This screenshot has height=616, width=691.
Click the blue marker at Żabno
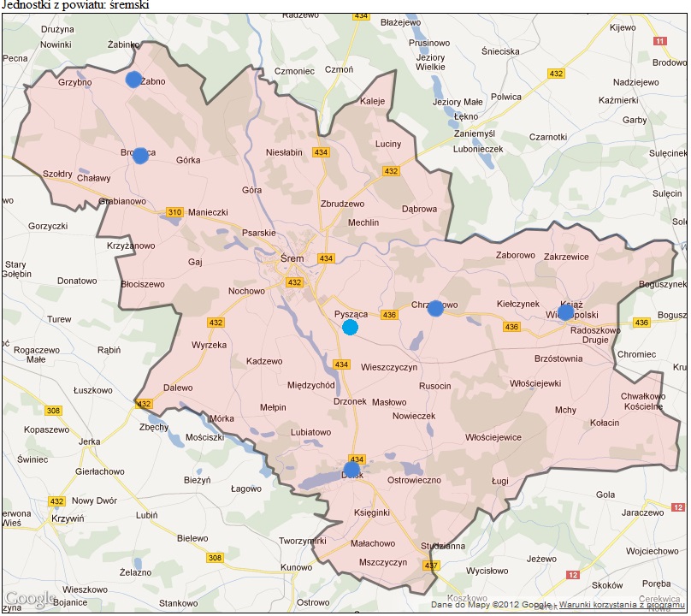133,80
